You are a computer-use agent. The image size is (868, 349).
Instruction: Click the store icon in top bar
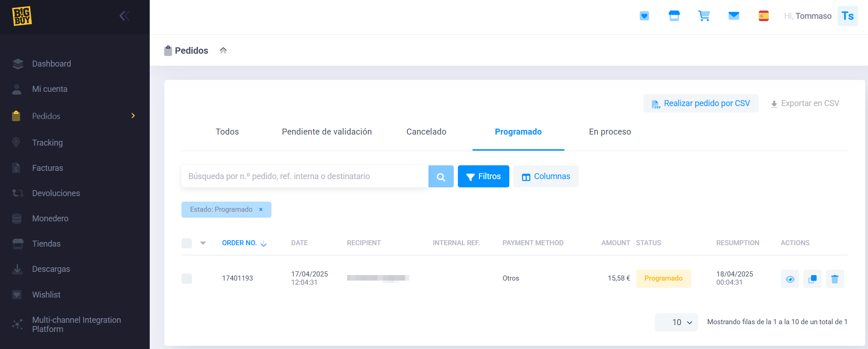[x=674, y=16]
